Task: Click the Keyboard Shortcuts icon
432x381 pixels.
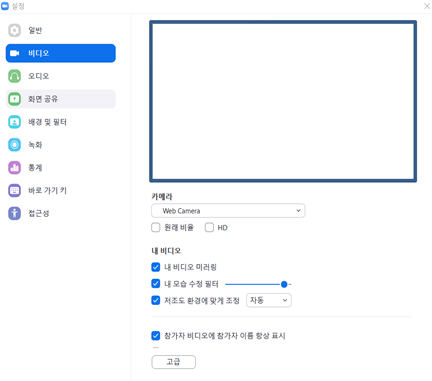Action: tap(14, 191)
